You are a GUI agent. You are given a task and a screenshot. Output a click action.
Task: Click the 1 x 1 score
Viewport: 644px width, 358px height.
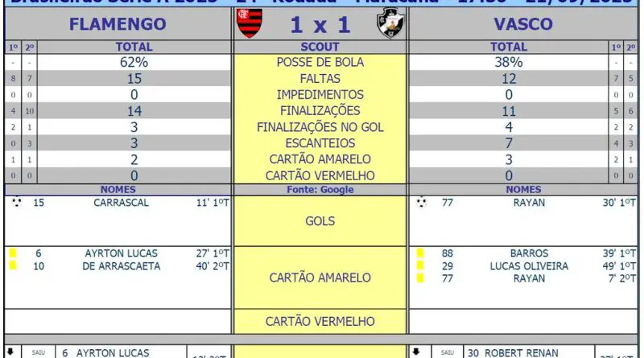tap(320, 25)
